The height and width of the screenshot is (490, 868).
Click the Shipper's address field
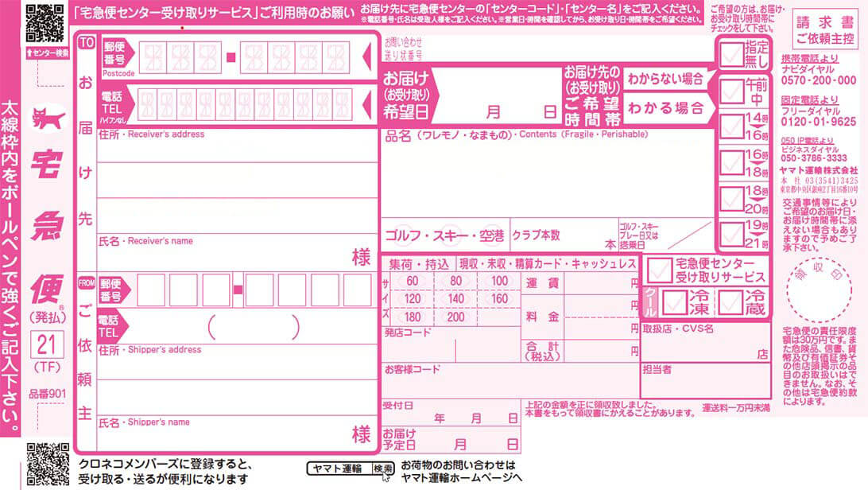[238, 379]
